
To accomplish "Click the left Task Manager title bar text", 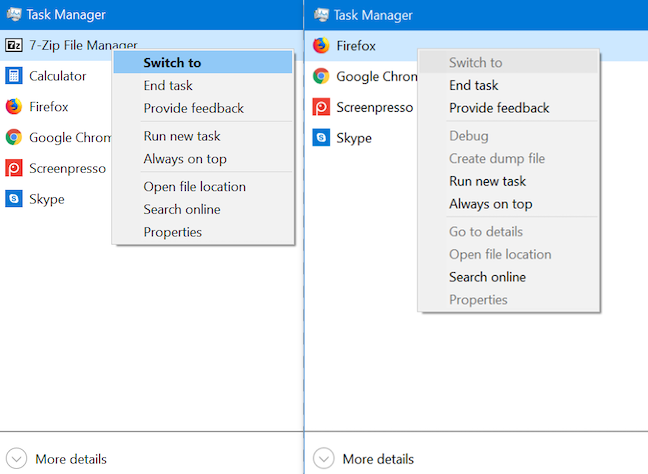I will 66,15.
